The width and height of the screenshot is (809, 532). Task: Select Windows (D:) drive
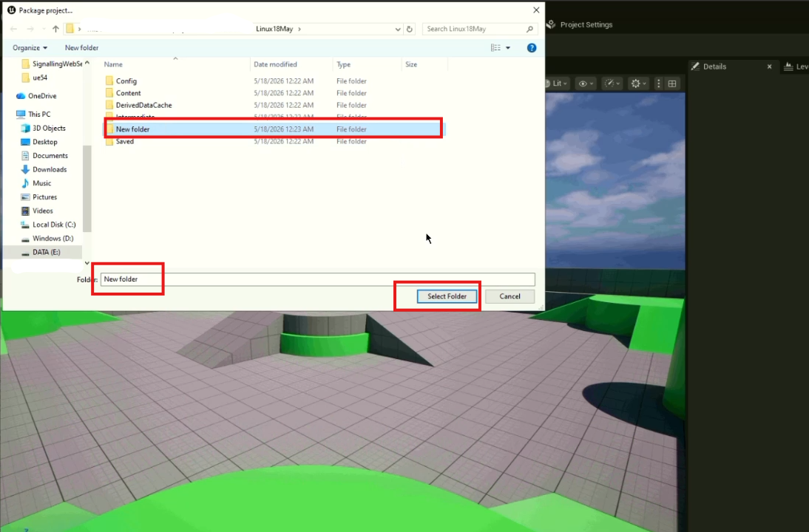point(47,238)
